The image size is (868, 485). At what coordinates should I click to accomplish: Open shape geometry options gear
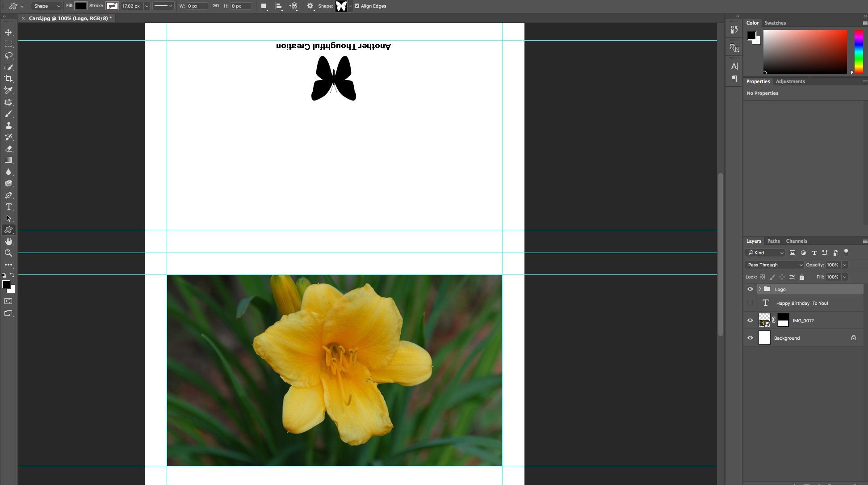pyautogui.click(x=310, y=6)
